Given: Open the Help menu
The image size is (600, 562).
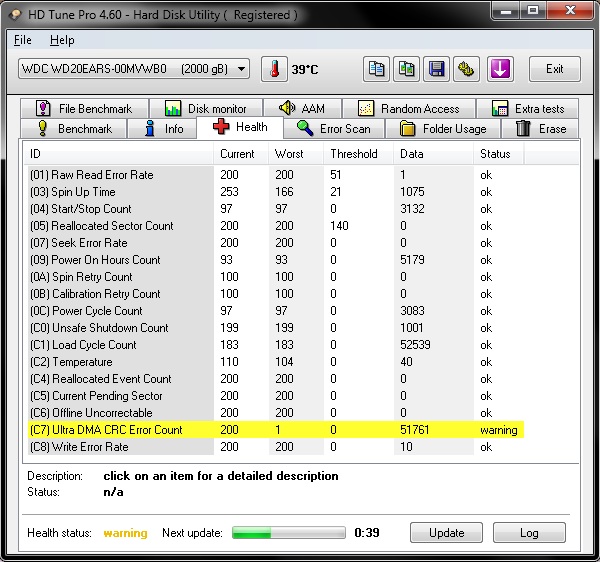Looking at the screenshot, I should 62,40.
